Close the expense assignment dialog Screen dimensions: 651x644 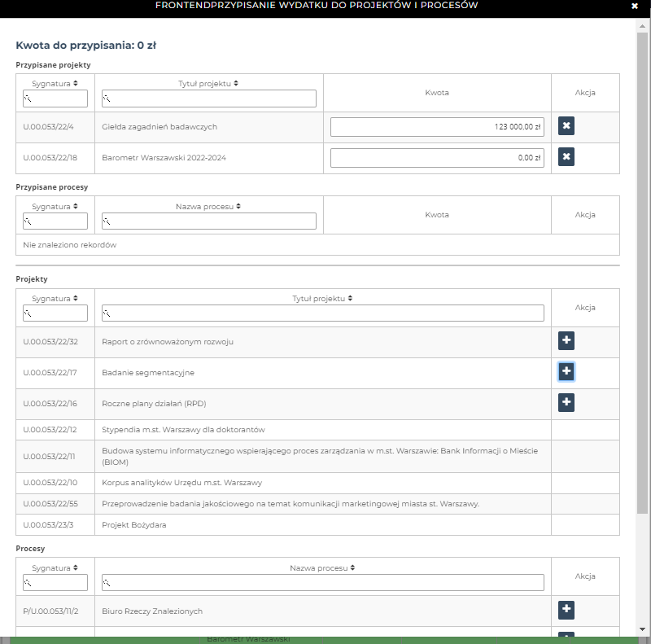point(635,6)
